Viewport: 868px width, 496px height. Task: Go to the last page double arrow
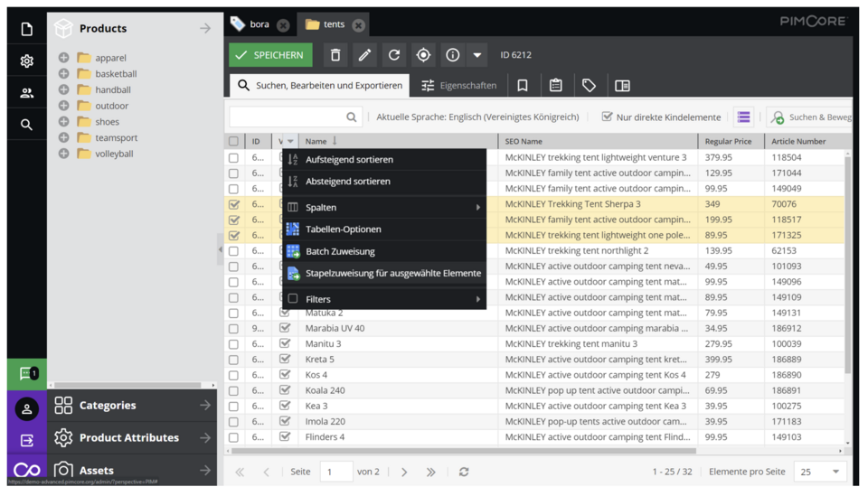tap(430, 472)
